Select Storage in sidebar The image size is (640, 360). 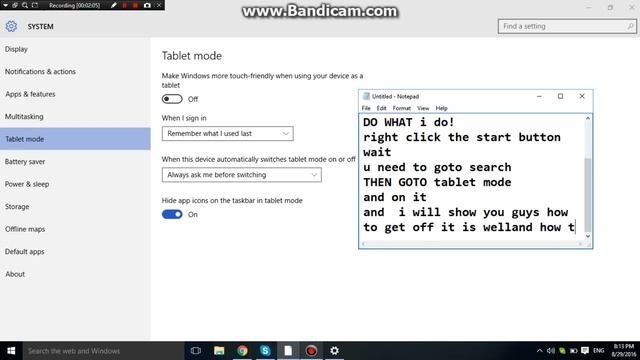pos(75,207)
